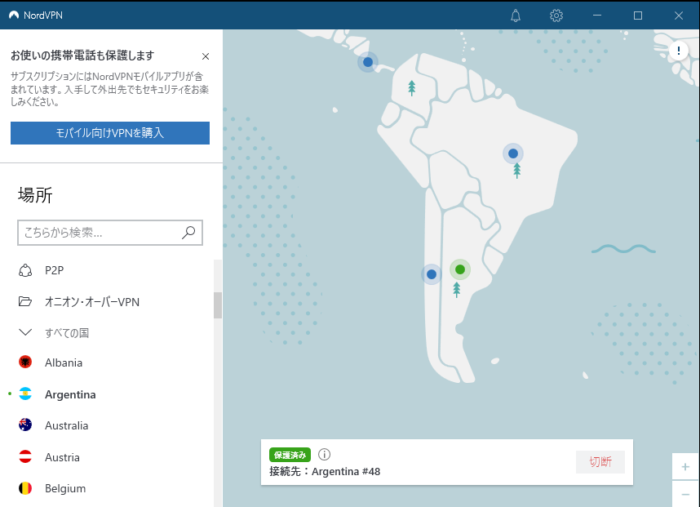Connect to Albania label
The height and width of the screenshot is (507, 700).
pyautogui.click(x=63, y=363)
